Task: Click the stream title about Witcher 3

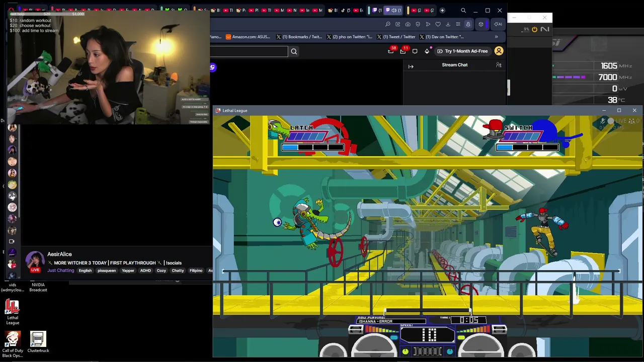Action: pos(114,263)
